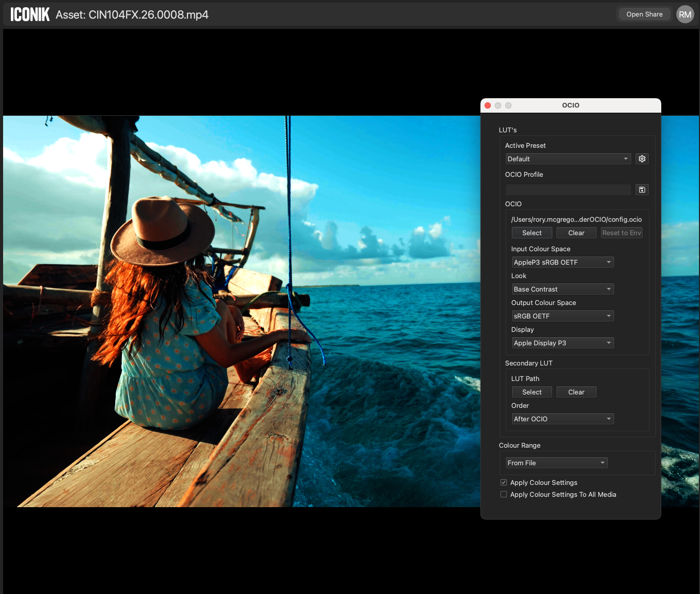Close the OCIO panel window

coord(488,105)
